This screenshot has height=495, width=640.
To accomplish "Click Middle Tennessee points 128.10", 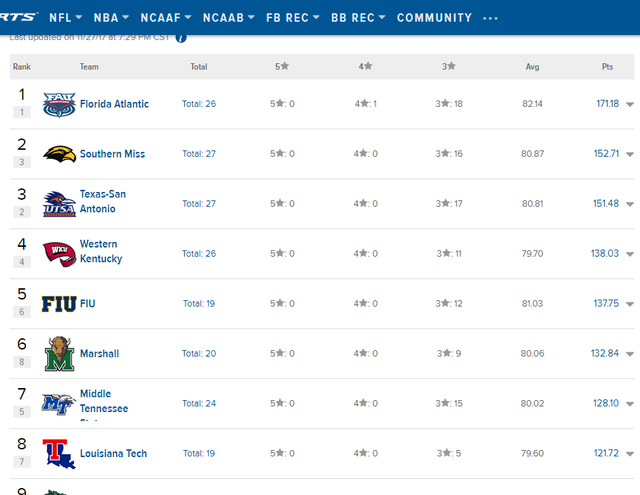I will pyautogui.click(x=606, y=403).
